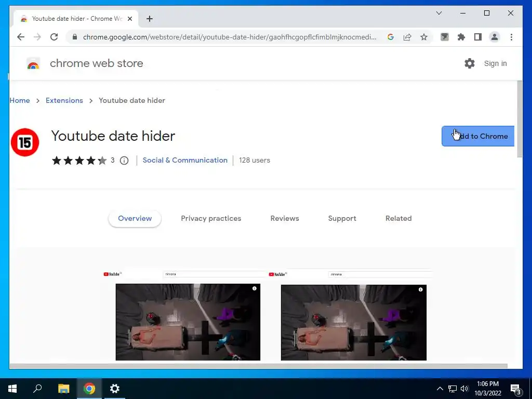Click the left extension screenshot thumbnail
Screen dimensions: 532x399
(186, 315)
